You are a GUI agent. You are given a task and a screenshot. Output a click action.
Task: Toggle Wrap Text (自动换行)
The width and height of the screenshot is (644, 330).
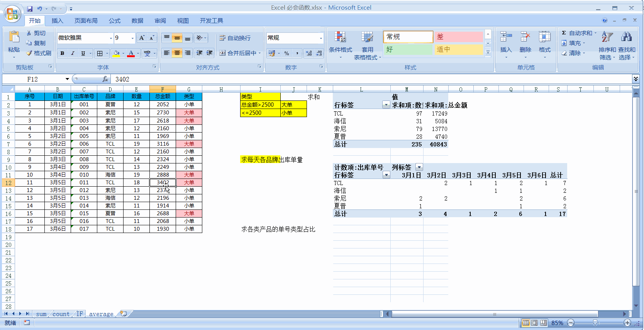point(235,38)
